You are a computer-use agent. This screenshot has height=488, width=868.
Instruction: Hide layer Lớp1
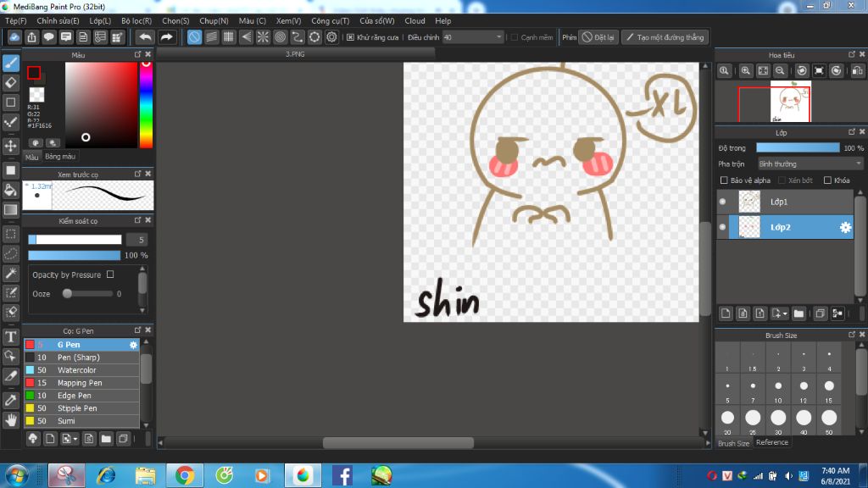click(722, 202)
